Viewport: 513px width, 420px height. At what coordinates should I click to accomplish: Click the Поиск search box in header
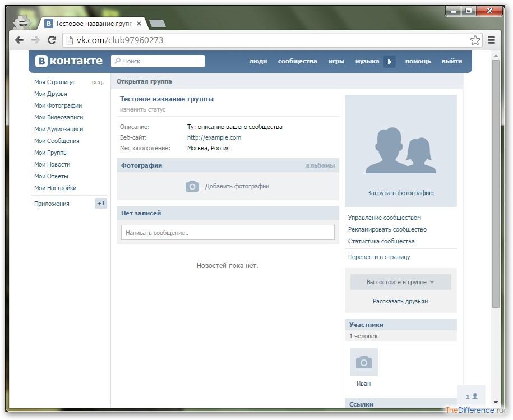click(158, 61)
